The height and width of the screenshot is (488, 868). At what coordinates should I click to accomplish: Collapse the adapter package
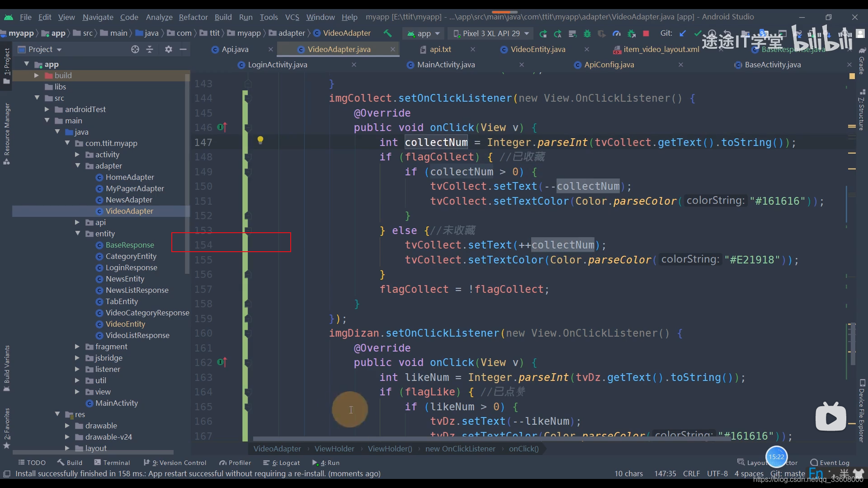tap(77, 166)
